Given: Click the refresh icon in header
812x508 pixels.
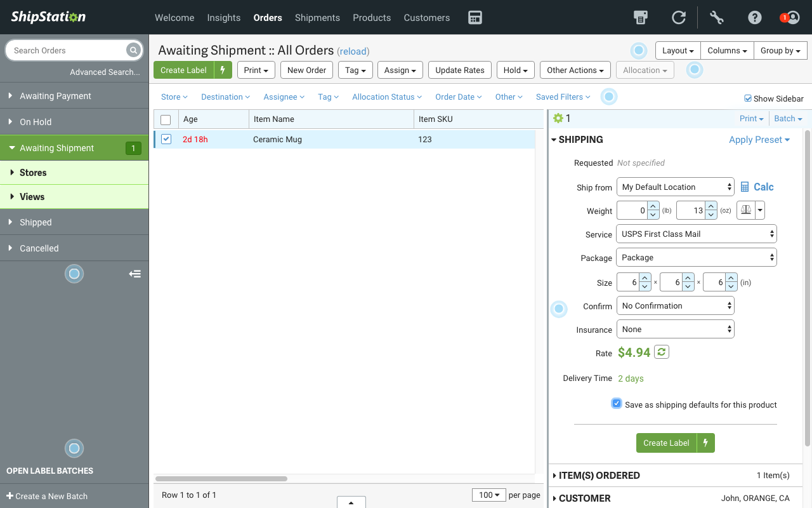Looking at the screenshot, I should (x=679, y=18).
